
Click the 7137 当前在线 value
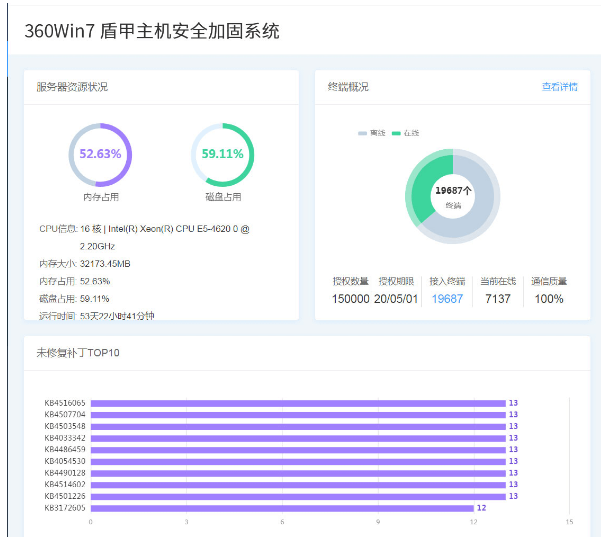tap(498, 299)
